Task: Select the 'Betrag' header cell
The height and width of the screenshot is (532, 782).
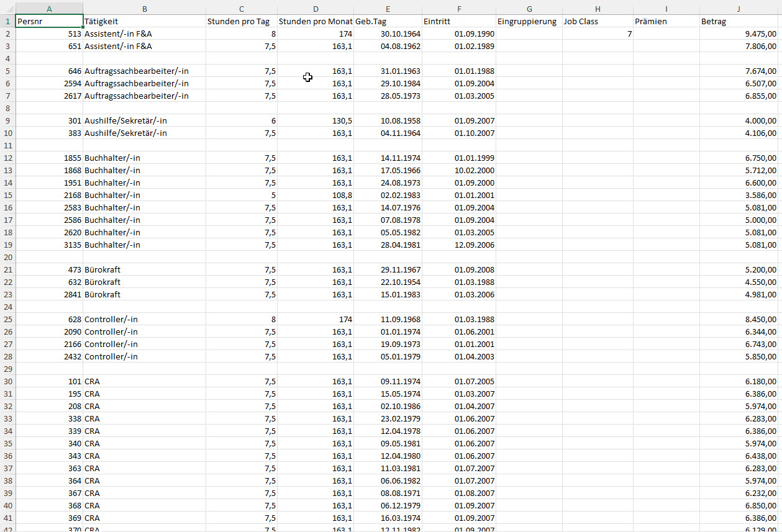Action: [739, 21]
